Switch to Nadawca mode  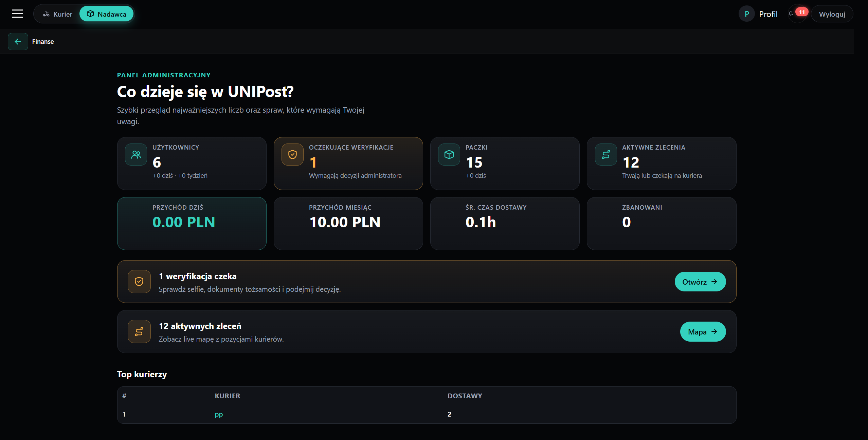[x=107, y=14]
